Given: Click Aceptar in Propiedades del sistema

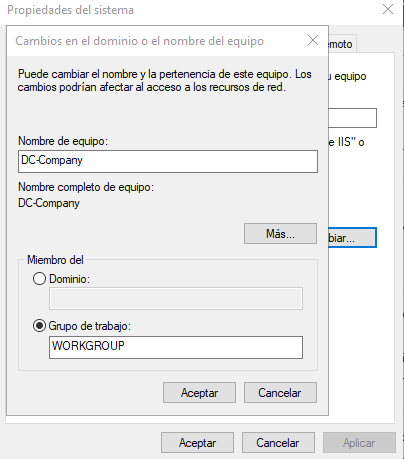Looking at the screenshot, I should pyautogui.click(x=197, y=443).
